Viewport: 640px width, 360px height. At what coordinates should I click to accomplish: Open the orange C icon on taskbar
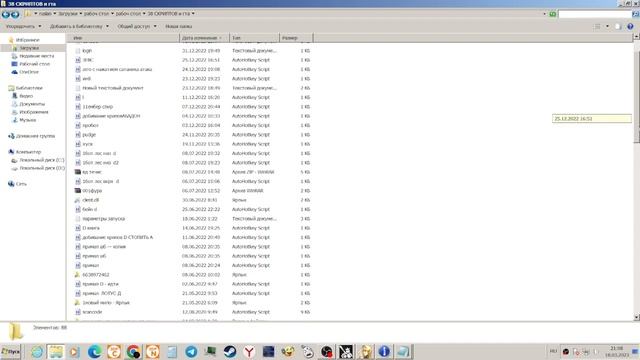tap(114, 351)
